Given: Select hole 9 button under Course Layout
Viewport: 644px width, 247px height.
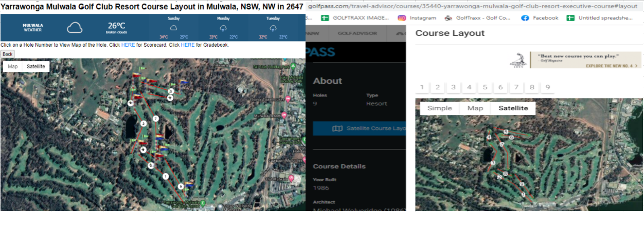Looking at the screenshot, I should coord(548,87).
